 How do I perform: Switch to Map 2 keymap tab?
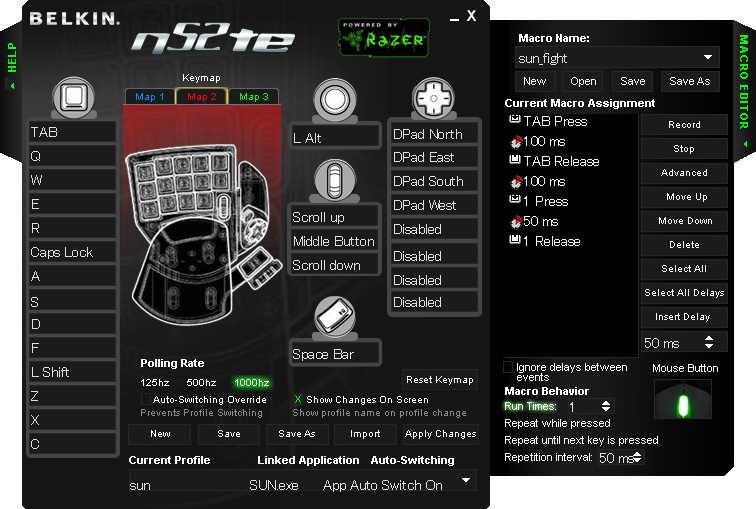tap(202, 96)
